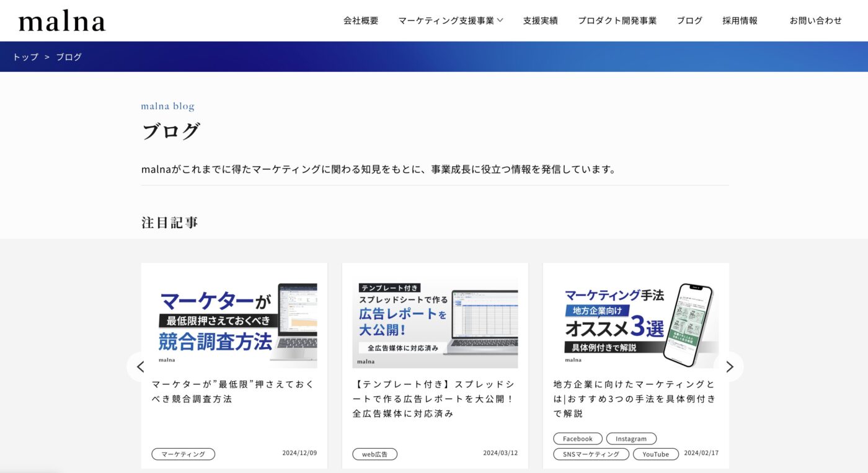Viewport: 868px width, 473px height.
Task: Click the YouTube tag
Action: (655, 454)
